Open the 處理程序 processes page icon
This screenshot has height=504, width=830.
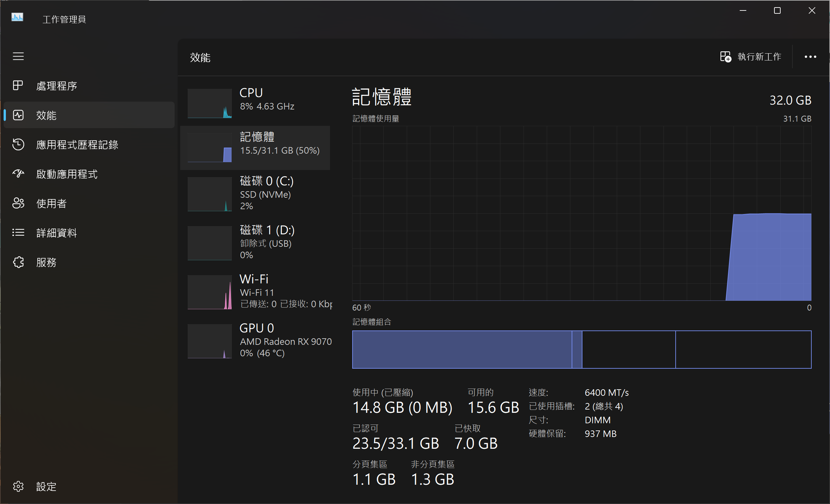click(18, 86)
